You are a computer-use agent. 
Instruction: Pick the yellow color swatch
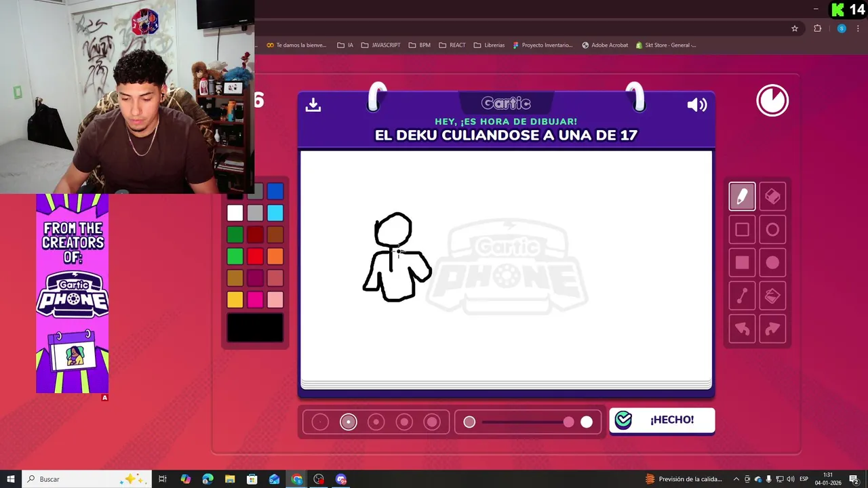click(x=235, y=300)
